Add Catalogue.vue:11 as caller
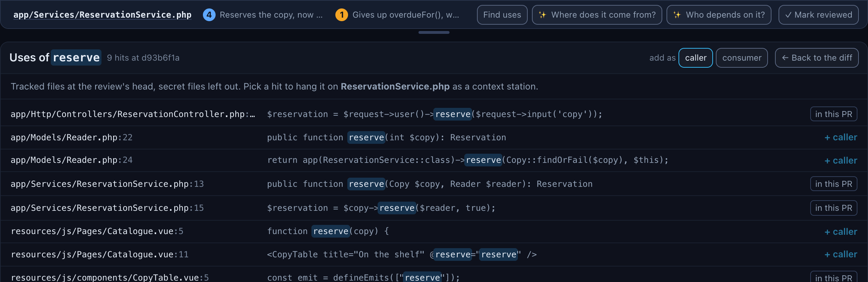Screen dimensions: 868x282 (841, 255)
